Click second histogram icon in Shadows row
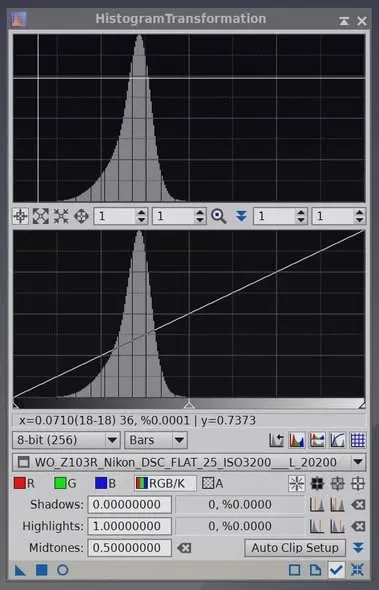 (337, 505)
